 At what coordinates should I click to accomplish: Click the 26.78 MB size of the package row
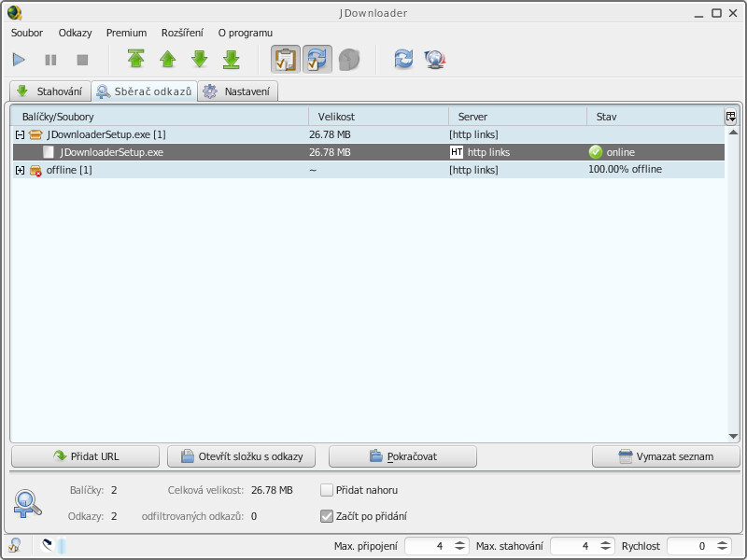330,134
